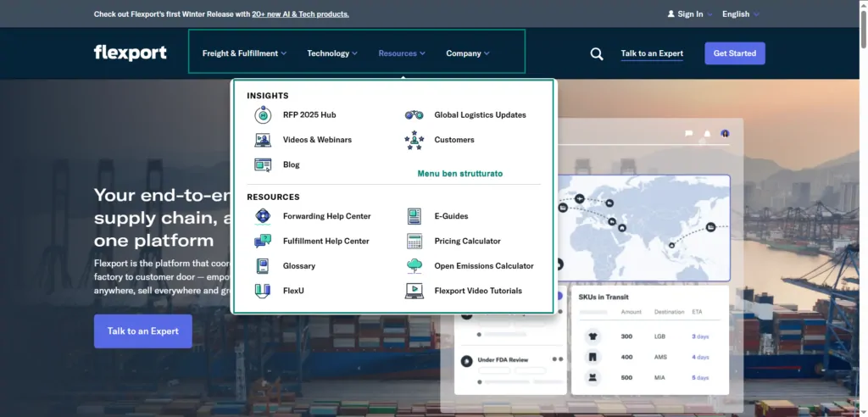Click the bell icon in the dashboard preview
Viewport: 868px width, 417px height.
pyautogui.click(x=707, y=133)
